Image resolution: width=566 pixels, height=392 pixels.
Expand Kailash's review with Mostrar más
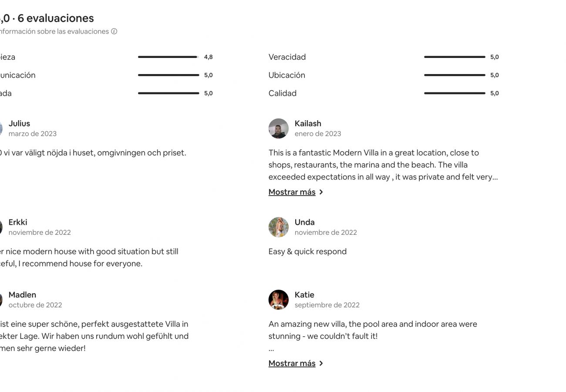(x=292, y=192)
